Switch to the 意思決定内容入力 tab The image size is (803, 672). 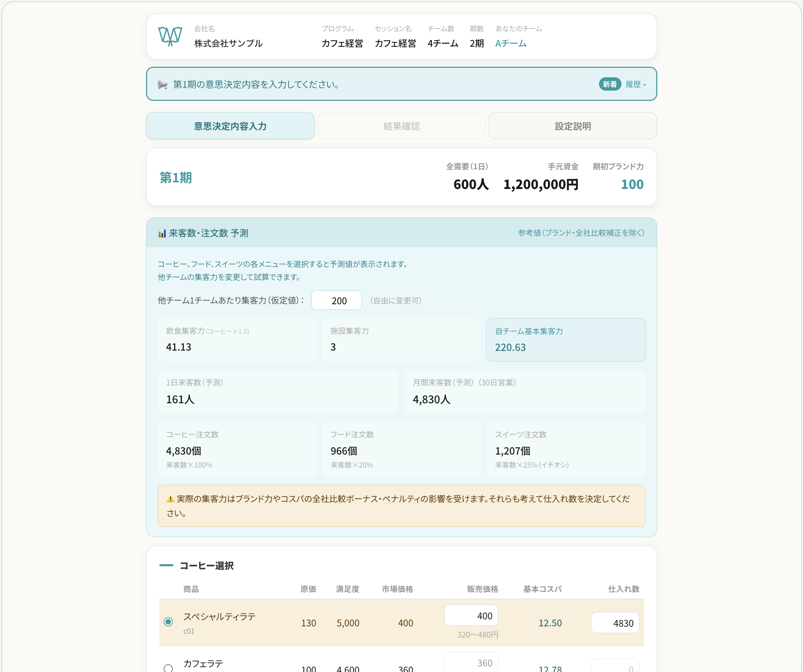[230, 126]
